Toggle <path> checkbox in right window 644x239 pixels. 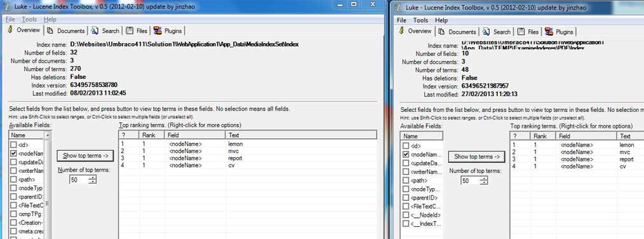point(406,181)
